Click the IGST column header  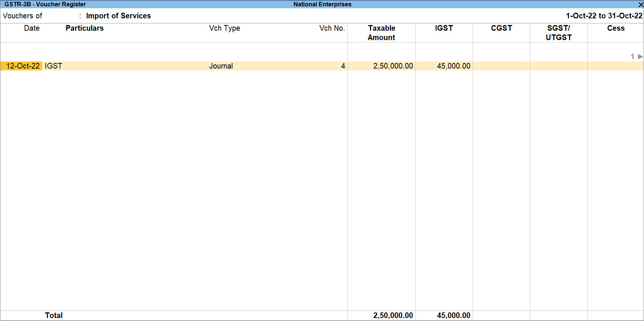(x=444, y=28)
